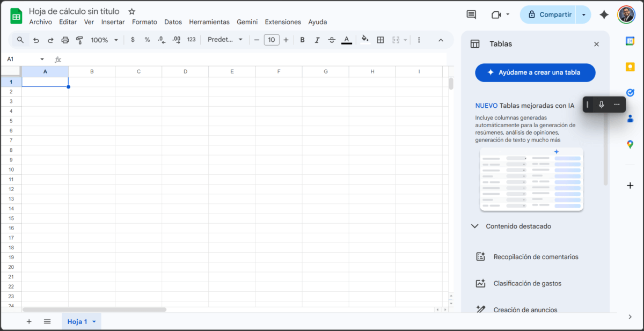Click the paint format roller icon

(79, 40)
